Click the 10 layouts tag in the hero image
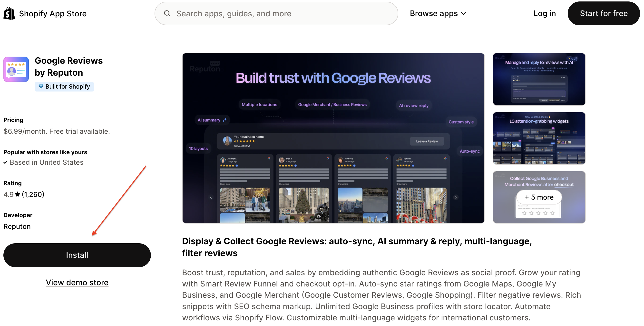644x326 pixels. click(x=198, y=148)
